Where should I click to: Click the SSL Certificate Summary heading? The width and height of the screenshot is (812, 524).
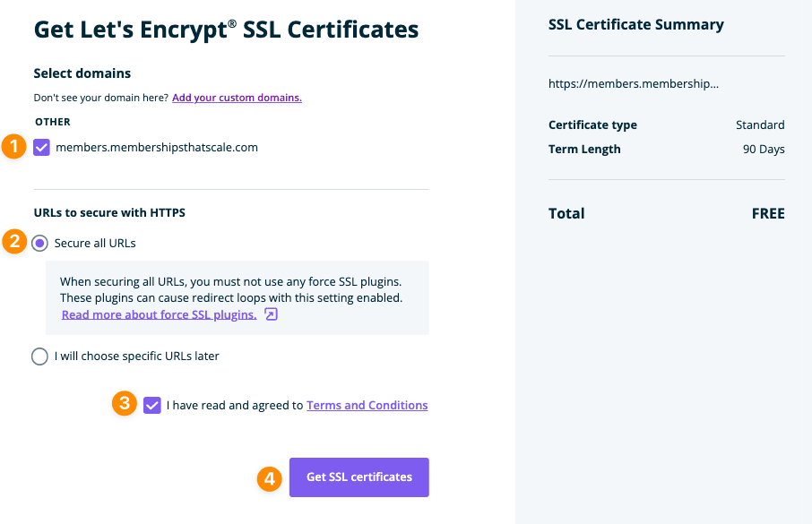(635, 24)
